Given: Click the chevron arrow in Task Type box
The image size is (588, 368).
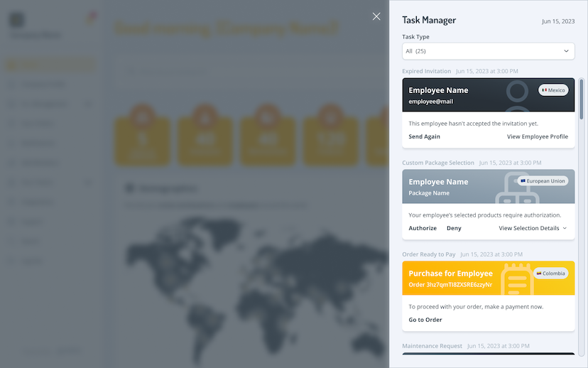Looking at the screenshot, I should click(x=566, y=51).
